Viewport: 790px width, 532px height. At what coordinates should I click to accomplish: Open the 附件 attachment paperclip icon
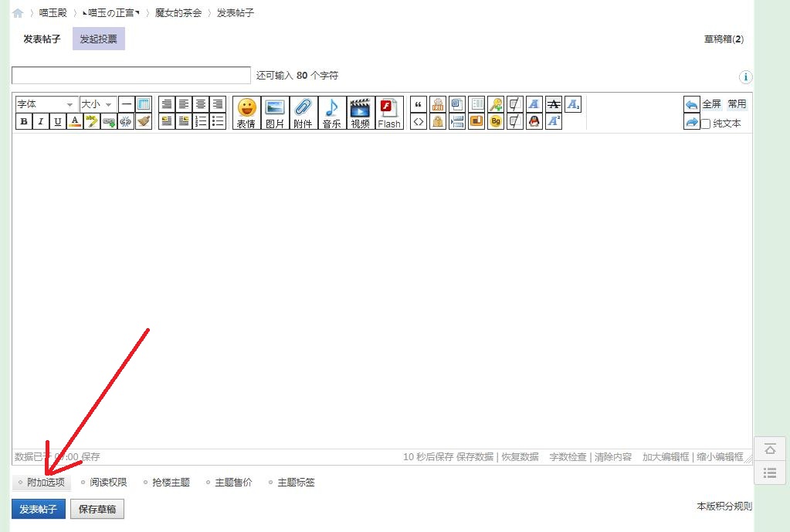pos(303,112)
